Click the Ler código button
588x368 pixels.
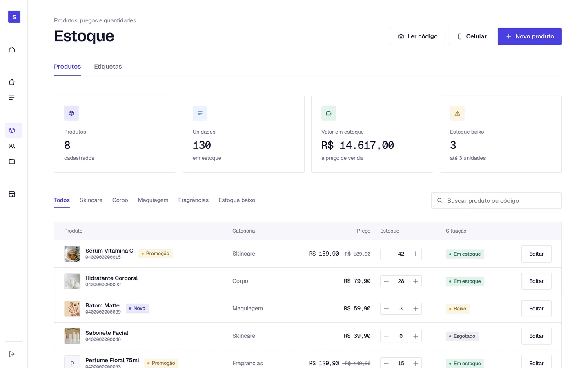(x=418, y=36)
